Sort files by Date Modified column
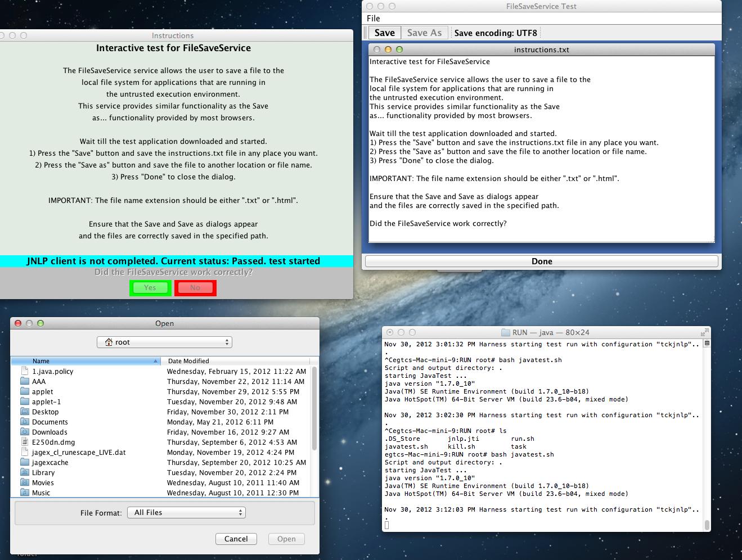This screenshot has width=742, height=560. tap(235, 361)
